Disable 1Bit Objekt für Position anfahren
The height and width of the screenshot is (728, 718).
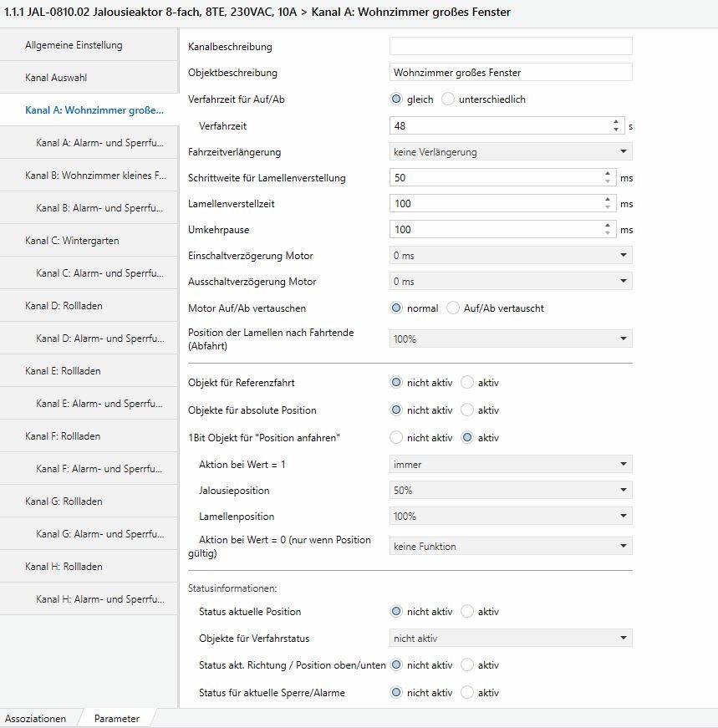pyautogui.click(x=396, y=438)
